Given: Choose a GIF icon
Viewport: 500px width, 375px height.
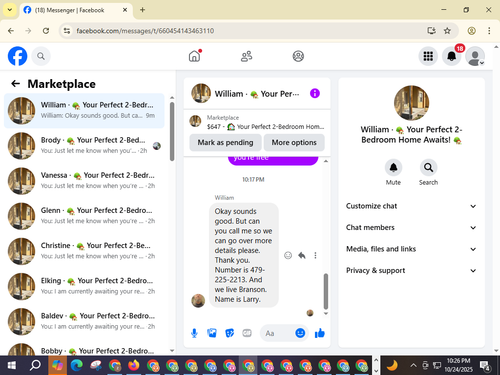Looking at the screenshot, I should [x=247, y=333].
